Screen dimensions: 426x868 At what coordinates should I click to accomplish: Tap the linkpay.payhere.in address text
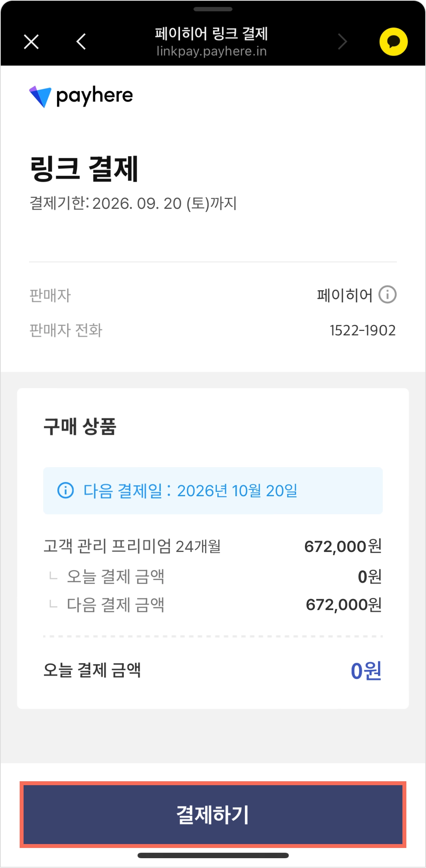coord(211,51)
